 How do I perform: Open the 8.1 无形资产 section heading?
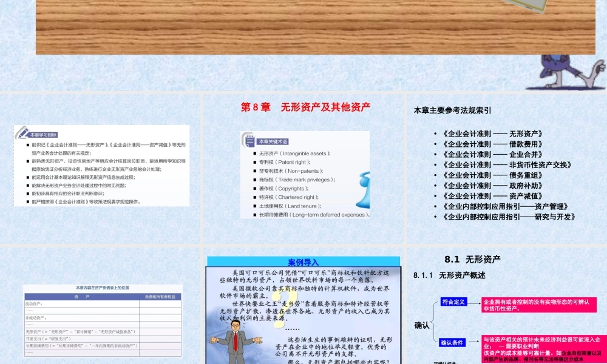[472, 257]
